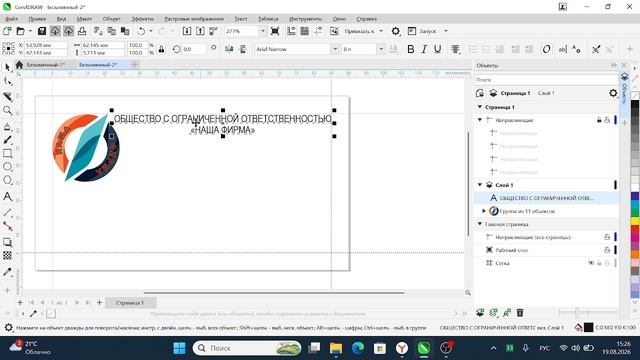Select the Freehand drawing tool
This screenshot has height=360, width=640.
click(7, 127)
